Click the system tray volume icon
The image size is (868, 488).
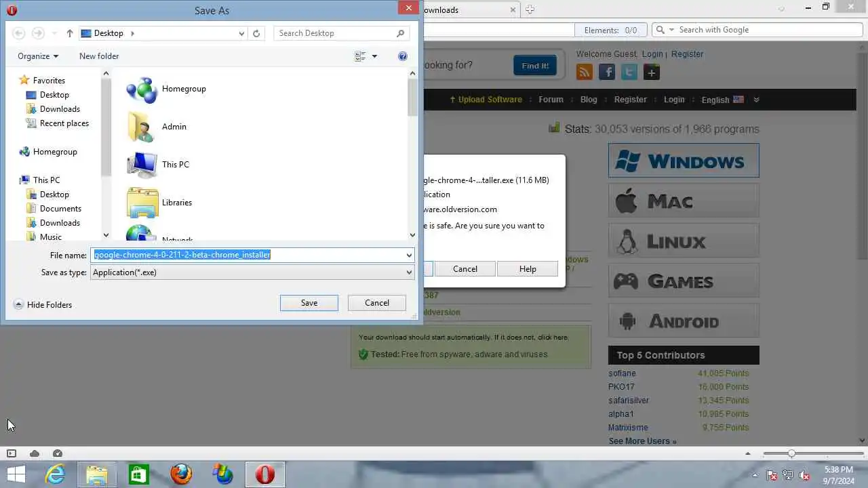[x=805, y=475]
